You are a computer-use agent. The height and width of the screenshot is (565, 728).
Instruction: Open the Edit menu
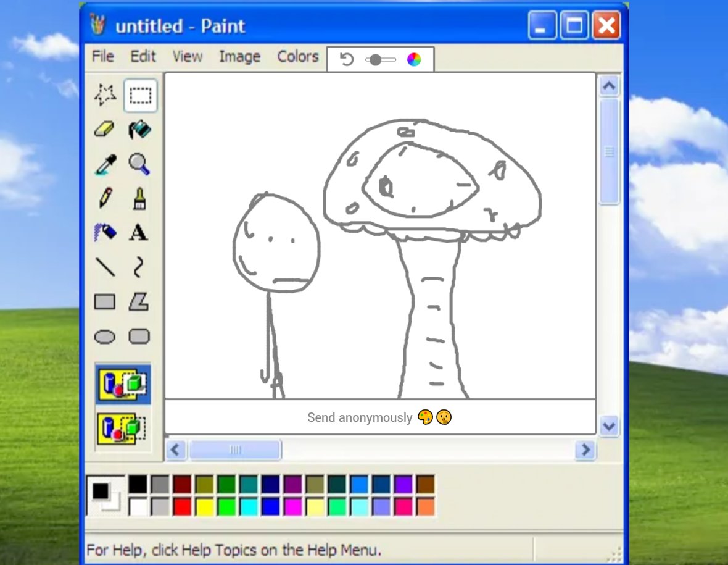[x=143, y=56]
